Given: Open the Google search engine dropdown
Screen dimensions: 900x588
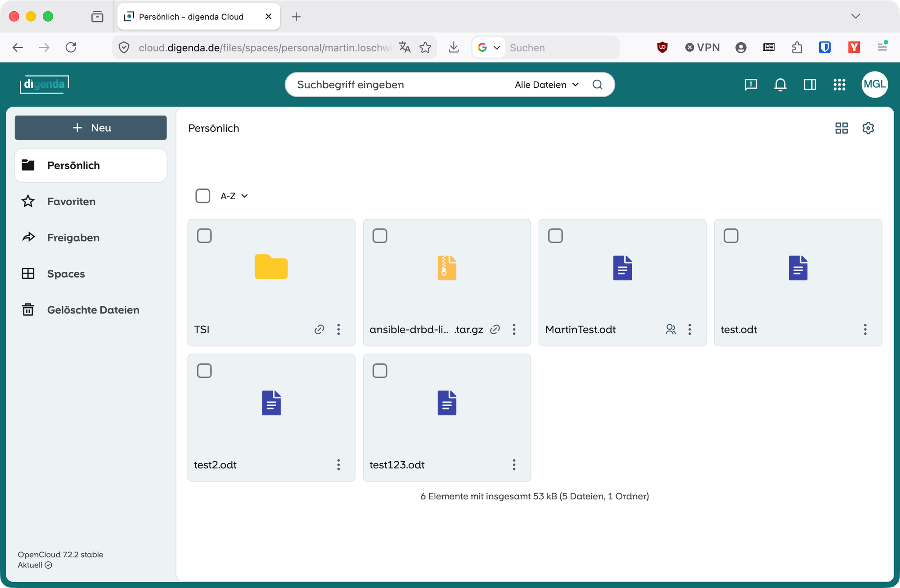Looking at the screenshot, I should [x=489, y=47].
